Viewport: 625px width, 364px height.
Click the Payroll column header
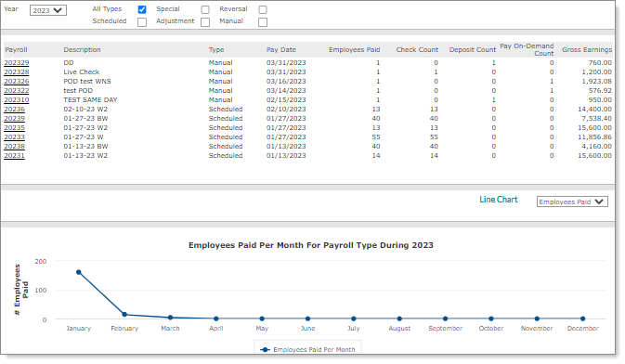pos(16,50)
